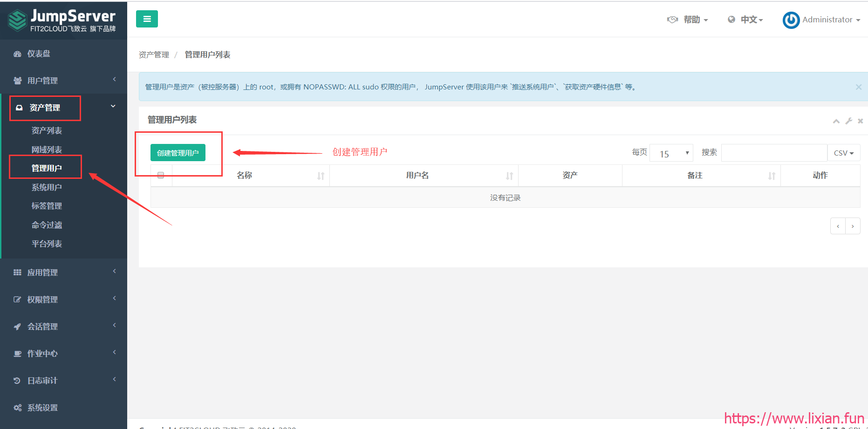This screenshot has width=868, height=429.
Task: Close the 管理用户列表 panel
Action: (x=861, y=121)
